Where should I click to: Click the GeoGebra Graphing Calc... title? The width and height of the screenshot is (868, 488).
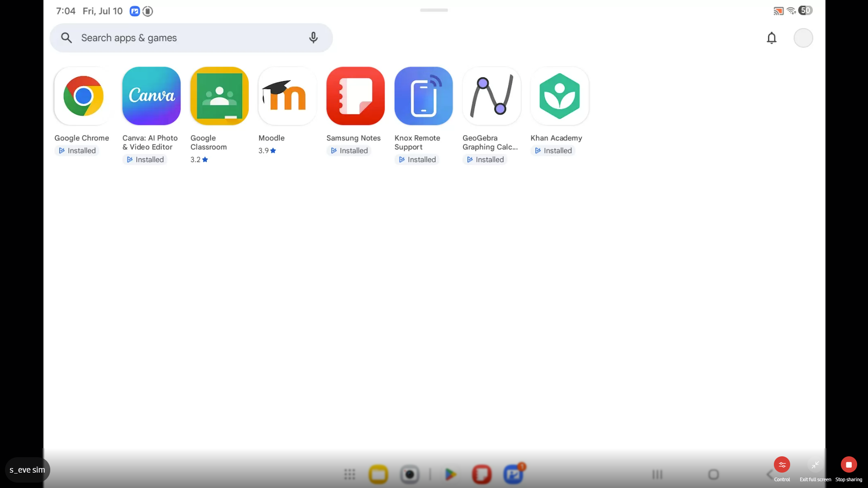click(x=490, y=143)
